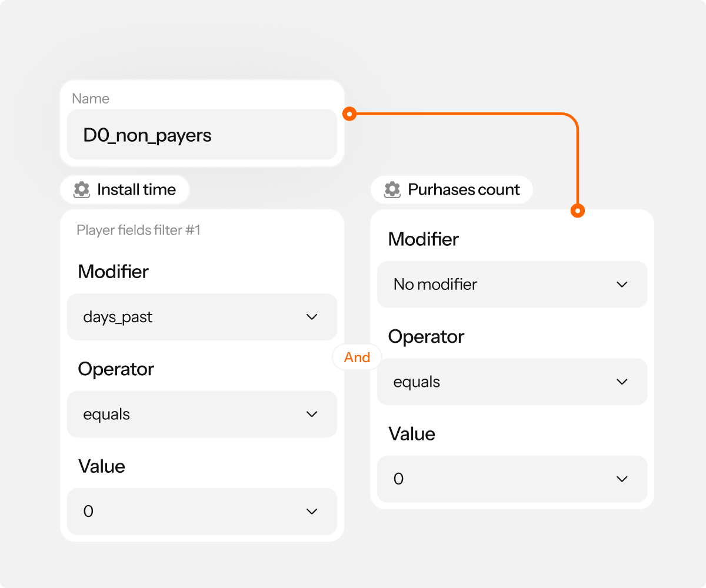The image size is (706, 588).
Task: Open the days_past Modifier dropdown
Action: point(202,317)
